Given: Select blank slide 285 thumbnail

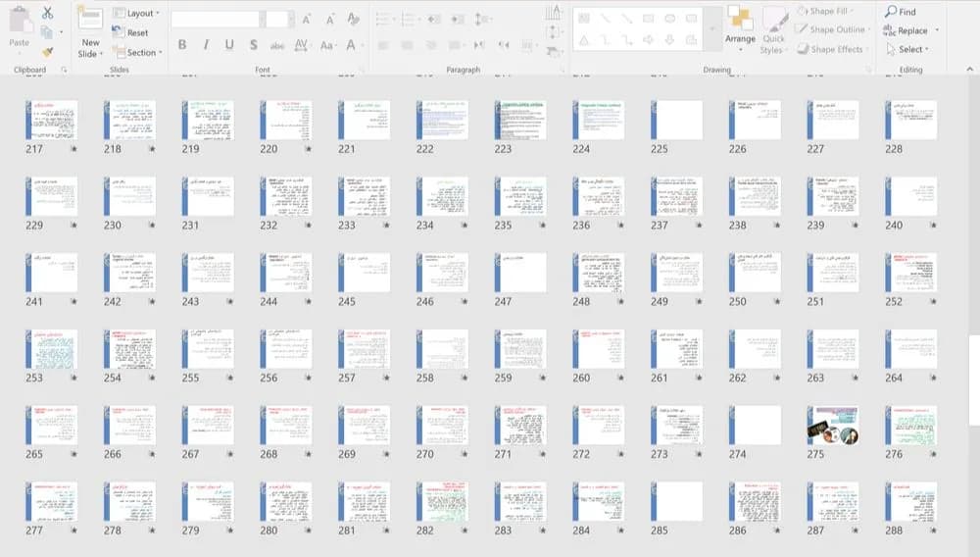Looking at the screenshot, I should 676,501.
